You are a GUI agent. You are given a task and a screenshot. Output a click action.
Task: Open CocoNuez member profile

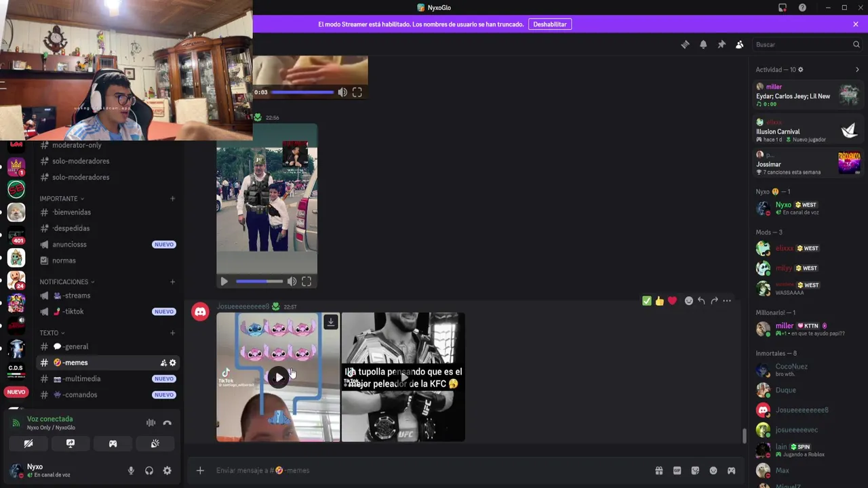tap(808, 370)
